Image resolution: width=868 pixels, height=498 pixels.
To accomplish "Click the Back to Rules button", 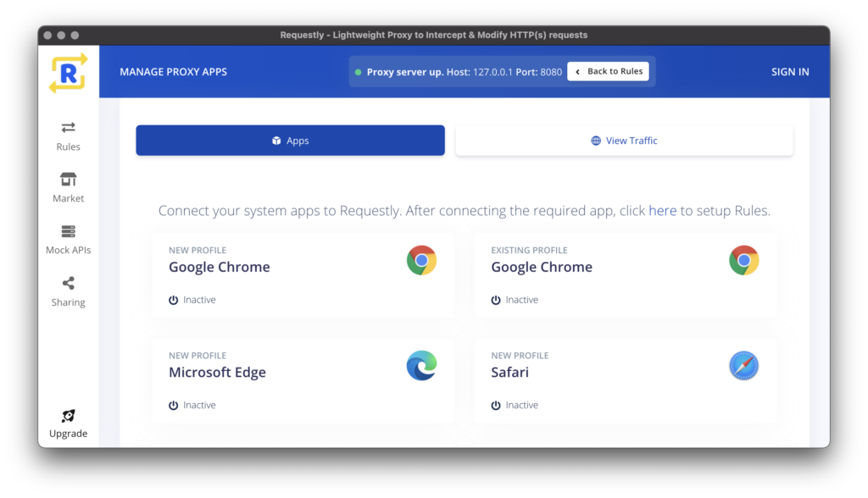I will 608,71.
